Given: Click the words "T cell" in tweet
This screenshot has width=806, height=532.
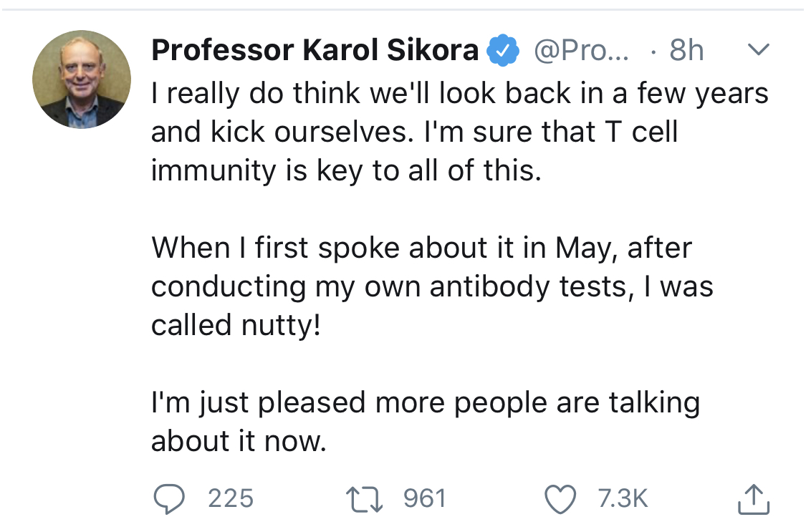Looking at the screenshot, I should coord(633,132).
